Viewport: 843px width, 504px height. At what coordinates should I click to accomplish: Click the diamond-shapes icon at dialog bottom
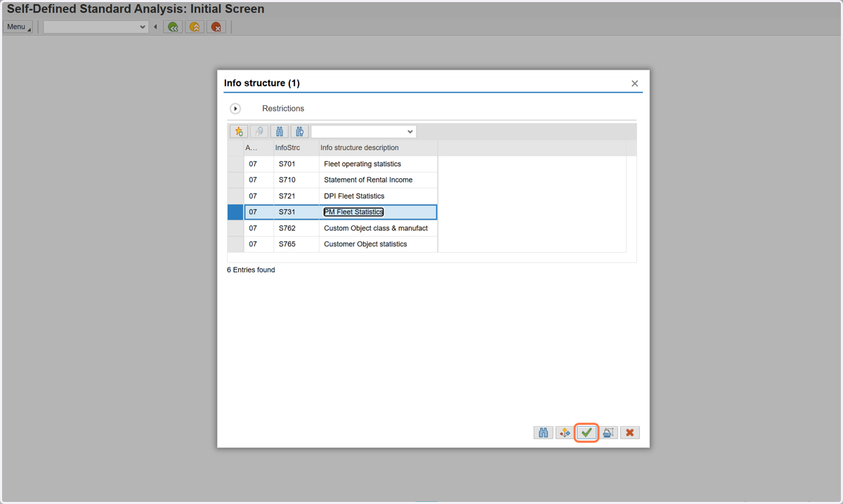click(565, 432)
